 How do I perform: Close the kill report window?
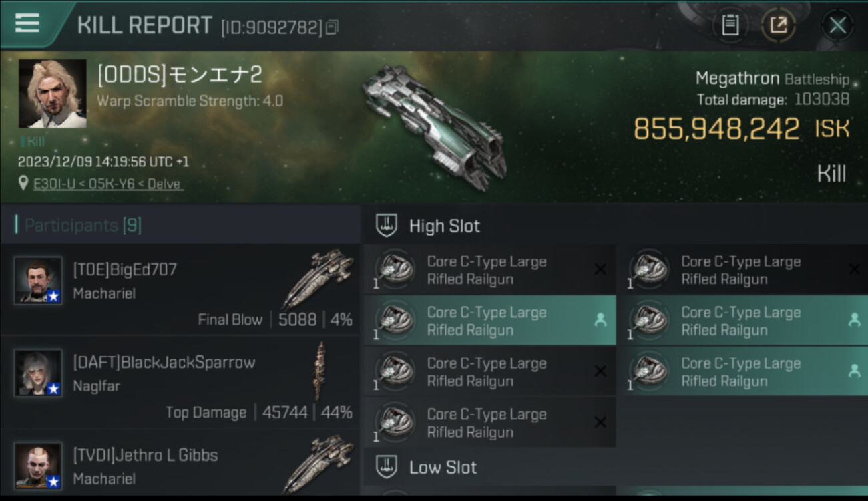(x=837, y=26)
